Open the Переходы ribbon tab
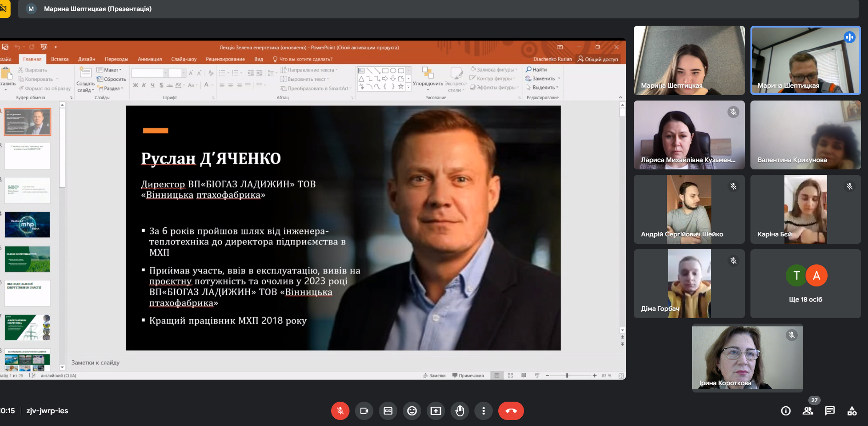The height and width of the screenshot is (426, 868). coord(116,59)
